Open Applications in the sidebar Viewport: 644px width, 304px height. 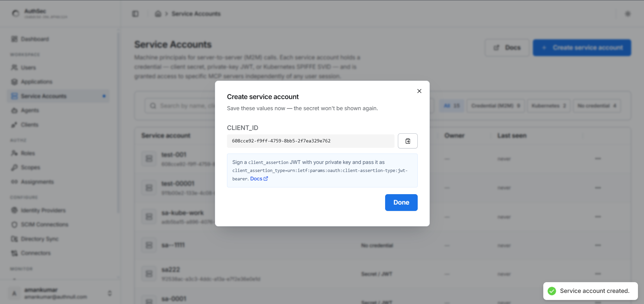pos(59,82)
